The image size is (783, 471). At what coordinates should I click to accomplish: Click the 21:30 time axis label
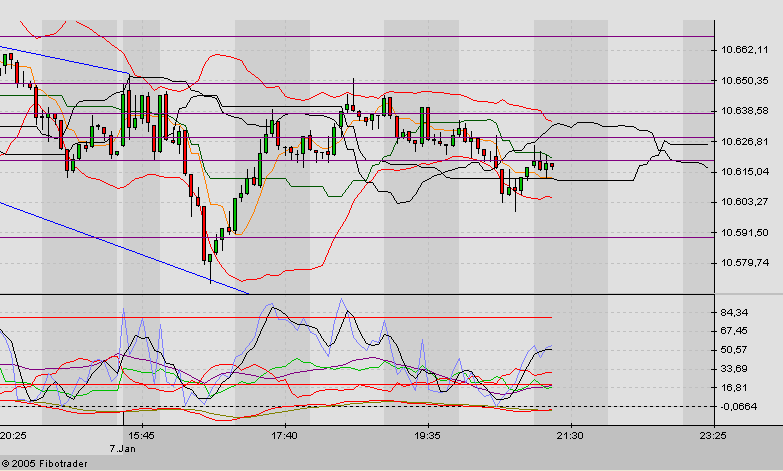point(570,436)
